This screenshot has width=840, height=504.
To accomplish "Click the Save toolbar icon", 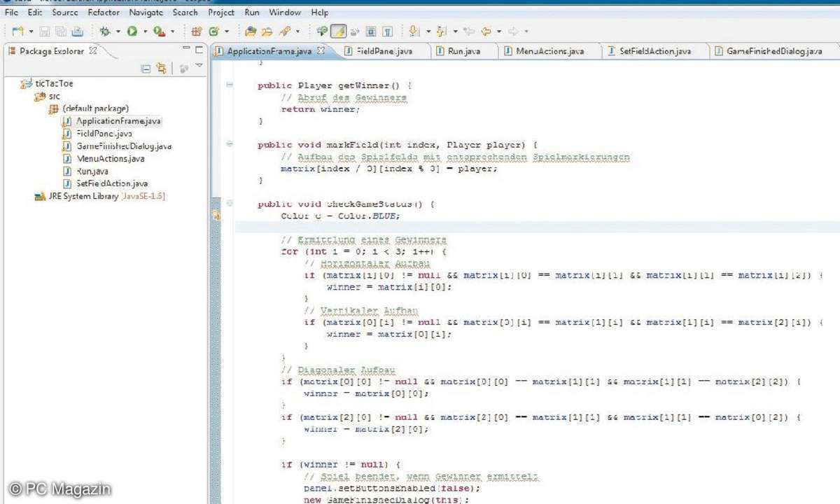I will tap(44, 31).
